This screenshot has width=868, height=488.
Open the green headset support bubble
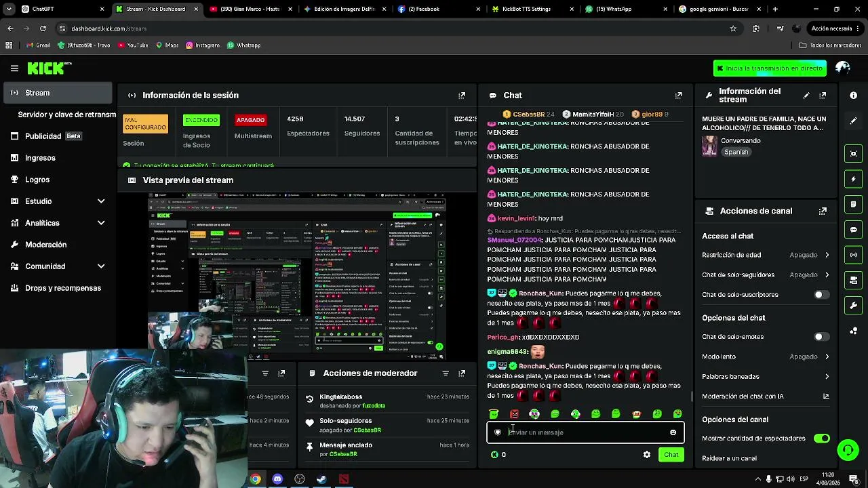pos(847,449)
